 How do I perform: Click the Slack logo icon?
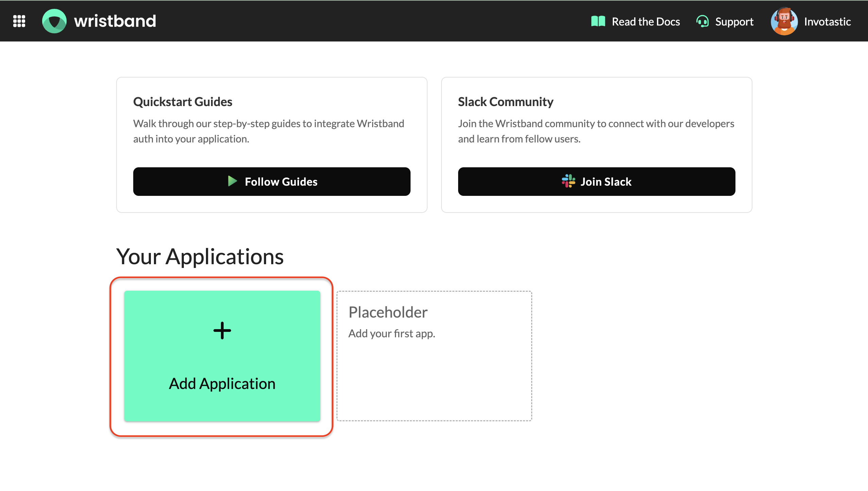tap(568, 181)
